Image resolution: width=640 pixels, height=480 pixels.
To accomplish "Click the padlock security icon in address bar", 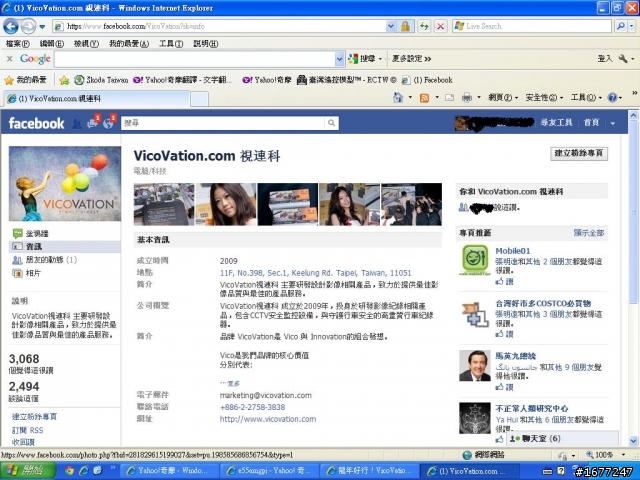I will click(405, 27).
